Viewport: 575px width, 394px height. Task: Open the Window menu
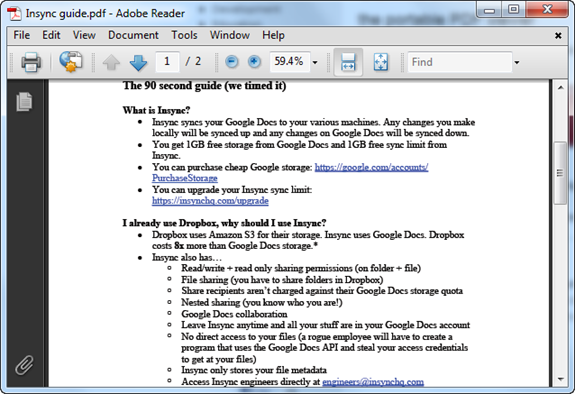(x=230, y=35)
